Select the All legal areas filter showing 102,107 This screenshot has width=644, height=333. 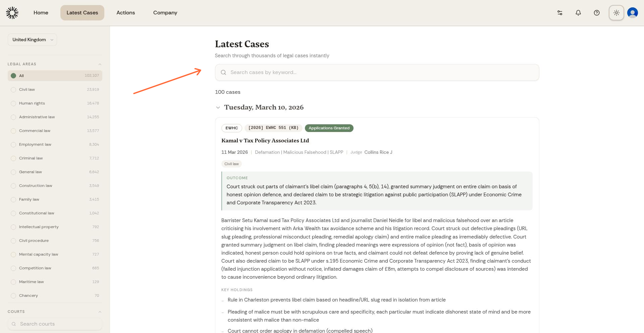(x=55, y=76)
